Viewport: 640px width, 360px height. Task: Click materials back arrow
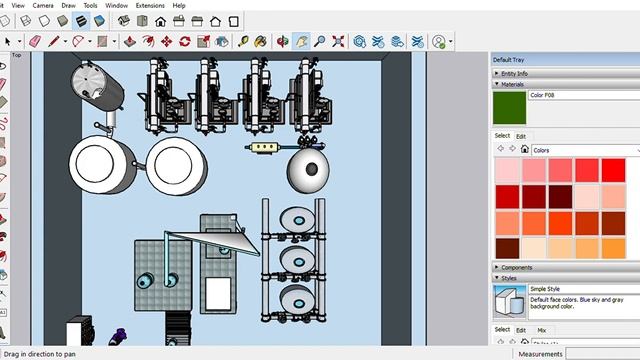pyautogui.click(x=500, y=149)
